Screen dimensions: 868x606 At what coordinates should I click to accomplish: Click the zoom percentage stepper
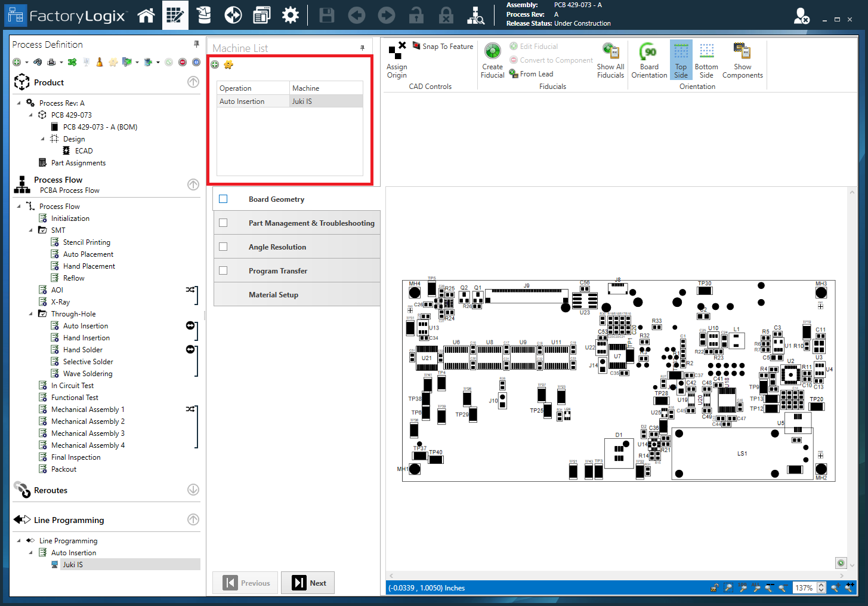(x=821, y=587)
